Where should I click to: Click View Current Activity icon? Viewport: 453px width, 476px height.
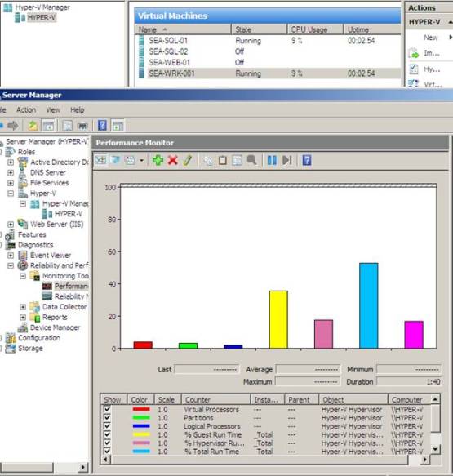point(100,160)
